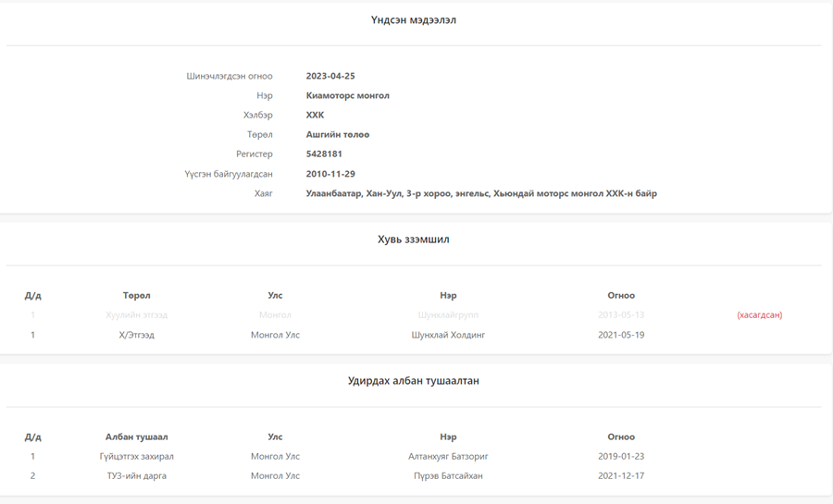The image size is (833, 504).
Task: Click the 'Төрөл' column header in shareholders table
Action: coord(137,296)
